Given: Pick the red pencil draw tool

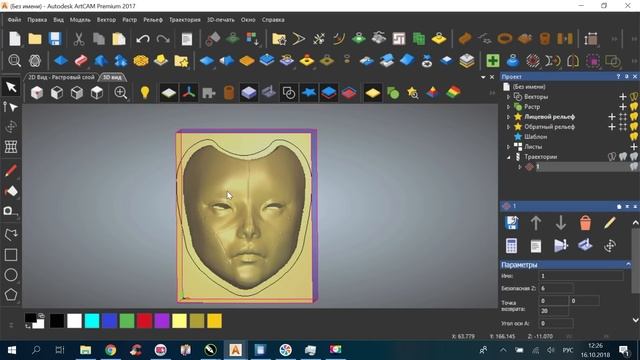Looking at the screenshot, I should tap(11, 171).
